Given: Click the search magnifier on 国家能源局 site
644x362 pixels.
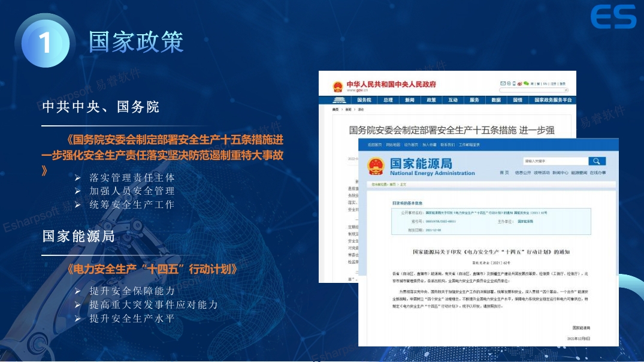Looking at the screenshot, I should point(595,162).
